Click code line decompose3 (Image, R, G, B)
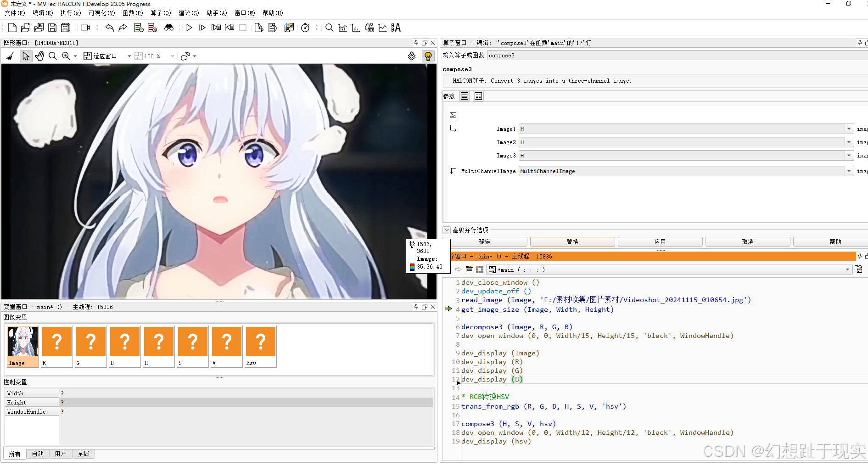This screenshot has width=868, height=466. 517,327
